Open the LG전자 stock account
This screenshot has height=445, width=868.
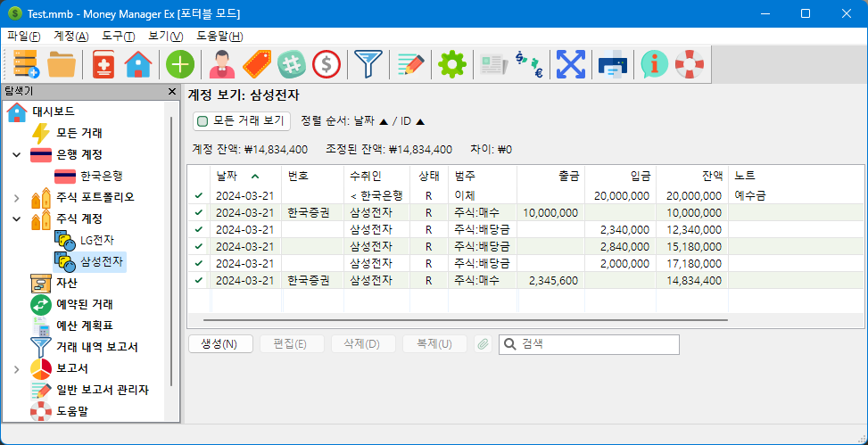pos(97,240)
